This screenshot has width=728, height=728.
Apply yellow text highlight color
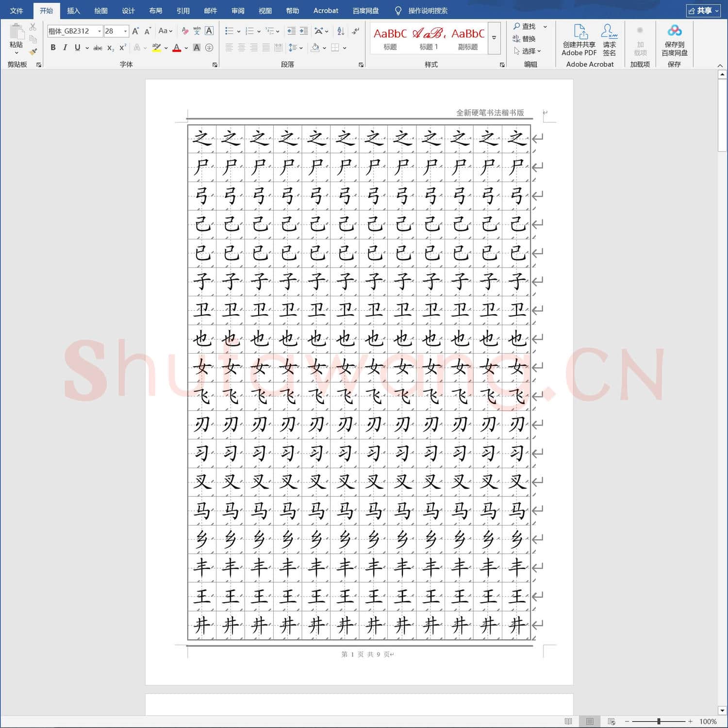[156, 48]
